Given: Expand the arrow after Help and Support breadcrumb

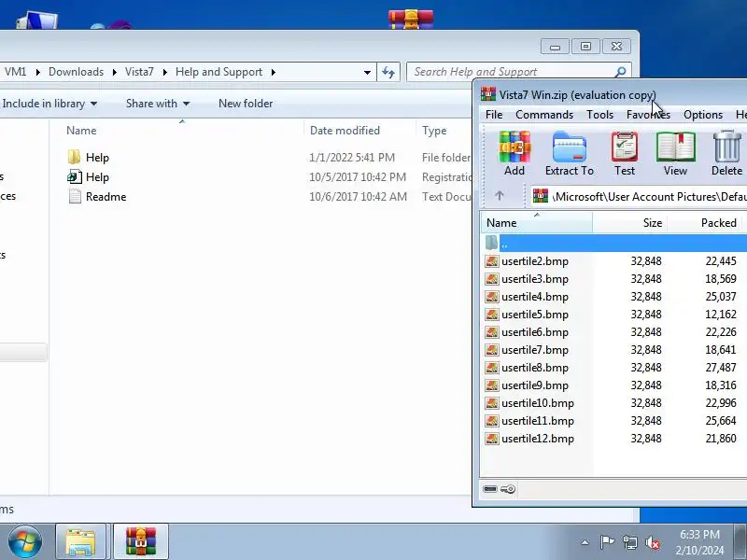Looking at the screenshot, I should coord(273,73).
